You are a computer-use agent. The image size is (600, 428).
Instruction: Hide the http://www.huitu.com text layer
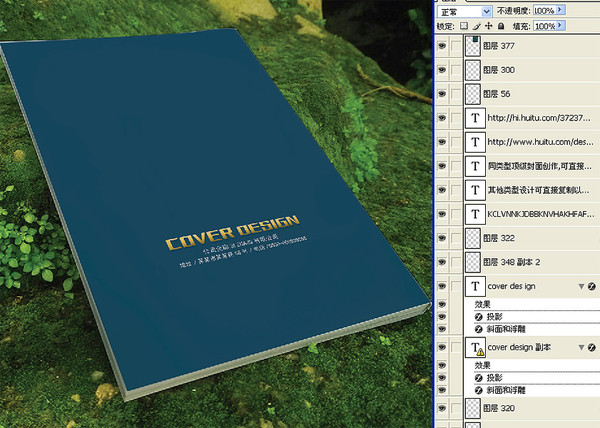pyautogui.click(x=442, y=142)
